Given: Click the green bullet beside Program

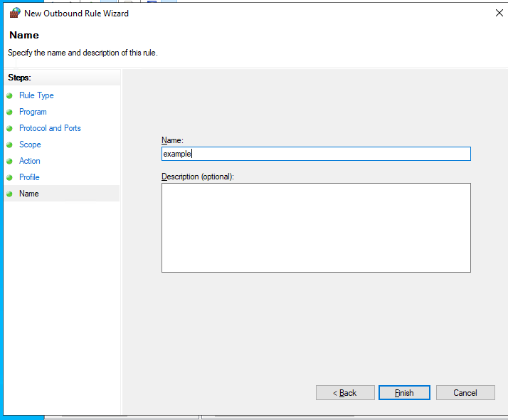Looking at the screenshot, I should tap(9, 112).
